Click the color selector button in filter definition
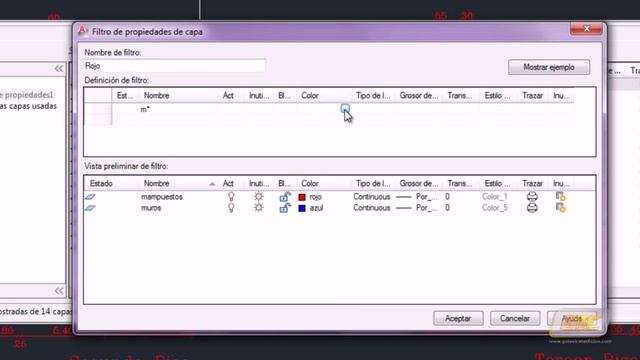The image size is (640, 360). pos(345,109)
